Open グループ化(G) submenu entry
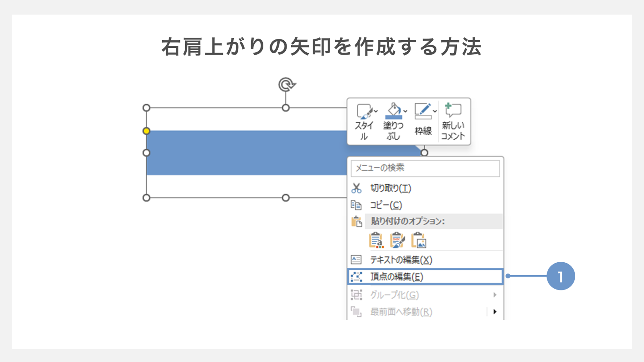The height and width of the screenshot is (362, 644). (x=425, y=295)
